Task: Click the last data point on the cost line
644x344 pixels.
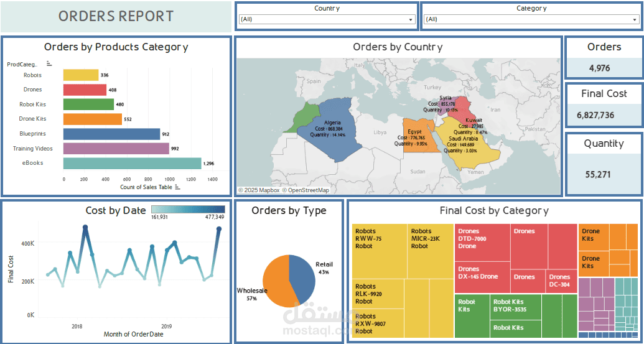Action: click(x=219, y=229)
